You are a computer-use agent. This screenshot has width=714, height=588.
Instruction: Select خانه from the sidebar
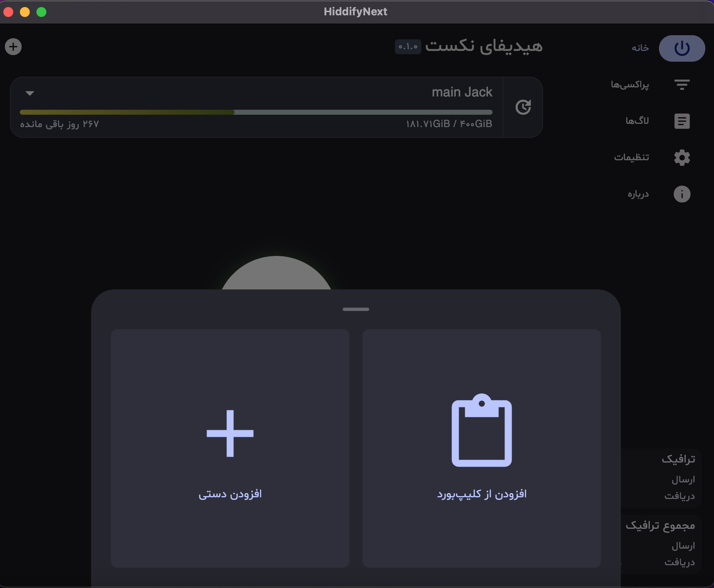click(639, 48)
